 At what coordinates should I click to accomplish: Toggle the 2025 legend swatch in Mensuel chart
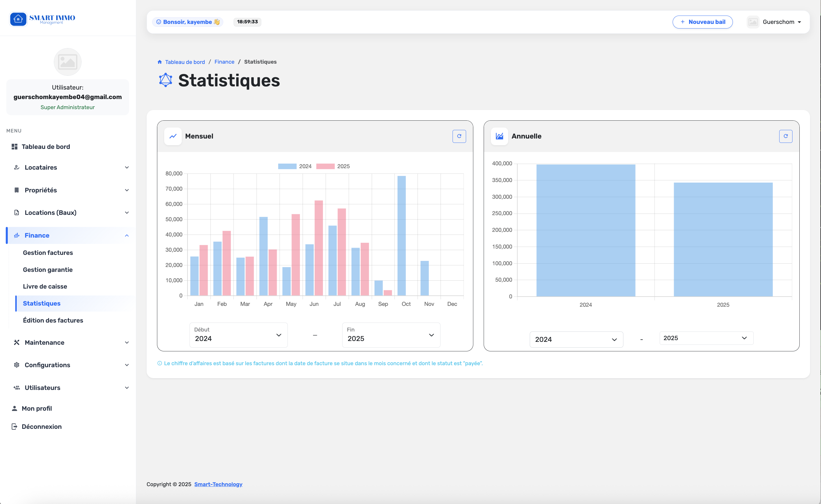[x=325, y=166]
